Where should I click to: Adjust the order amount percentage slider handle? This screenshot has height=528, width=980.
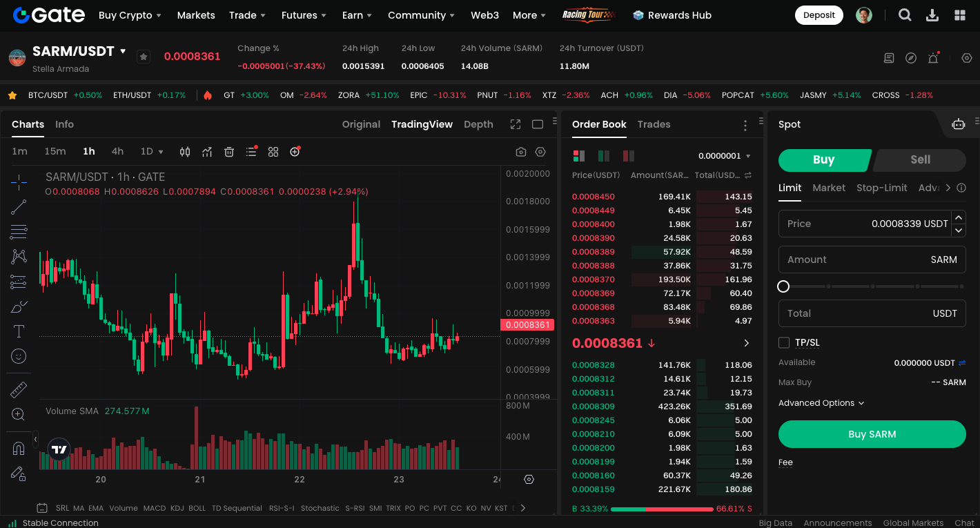pyautogui.click(x=783, y=286)
